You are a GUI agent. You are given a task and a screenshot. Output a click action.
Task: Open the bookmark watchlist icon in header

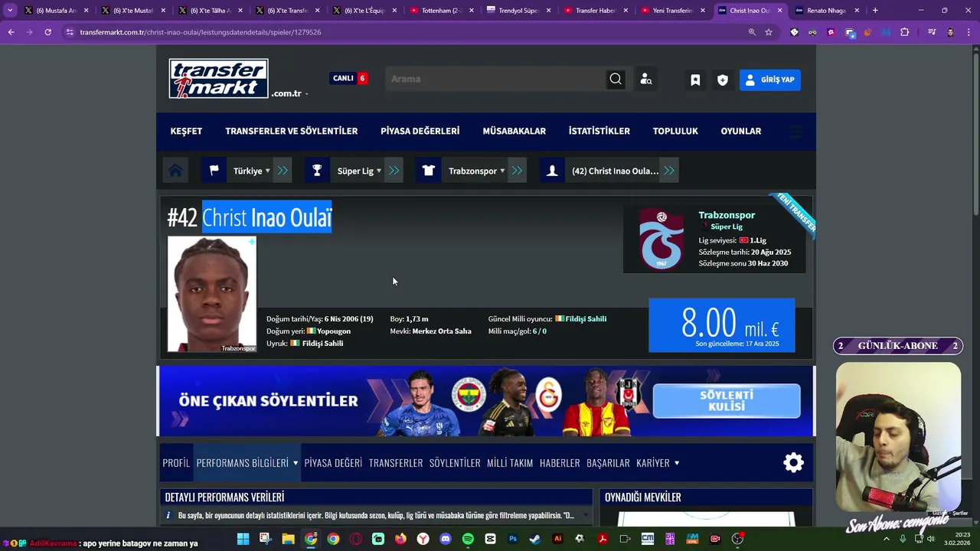click(695, 80)
